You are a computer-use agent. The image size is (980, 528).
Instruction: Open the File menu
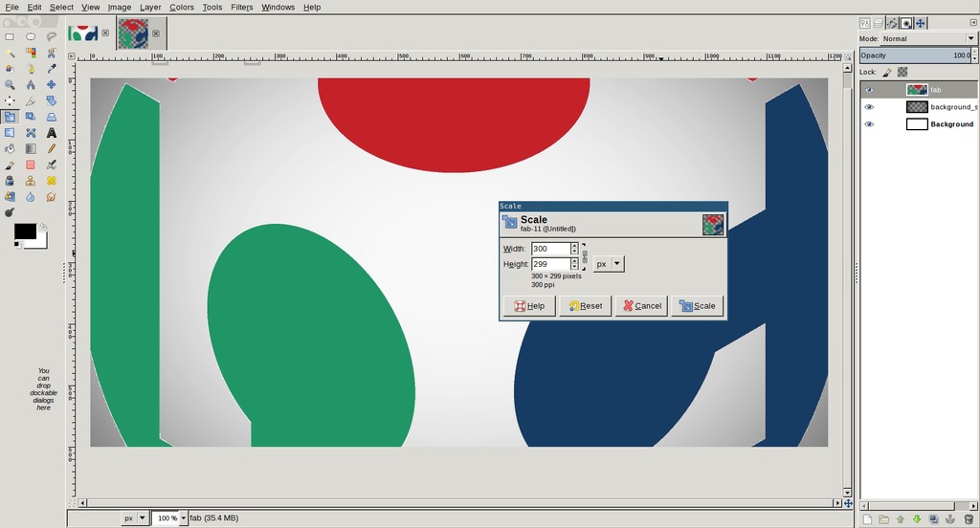pyautogui.click(x=11, y=7)
